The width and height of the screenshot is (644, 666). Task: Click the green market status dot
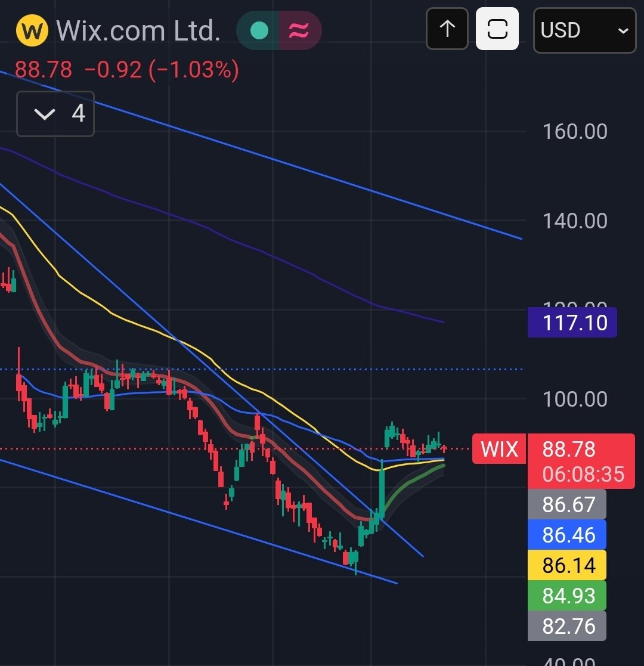pos(259,30)
